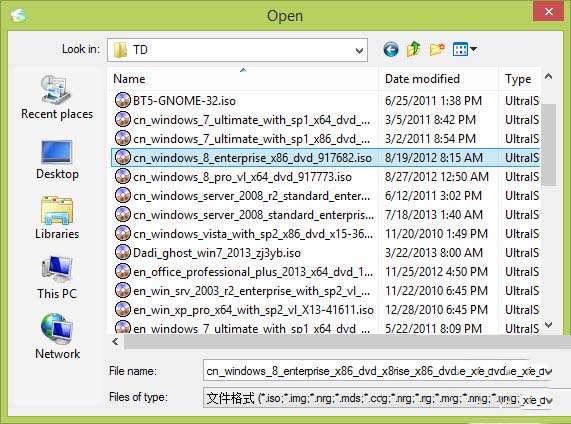The height and width of the screenshot is (424, 571).
Task: Click the vertical scrollbar thumb
Action: point(548,145)
